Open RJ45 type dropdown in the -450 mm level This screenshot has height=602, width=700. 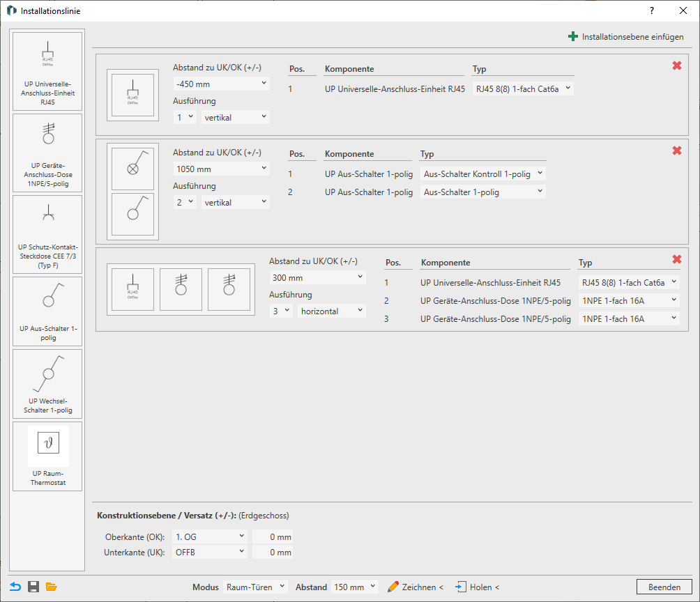point(523,88)
